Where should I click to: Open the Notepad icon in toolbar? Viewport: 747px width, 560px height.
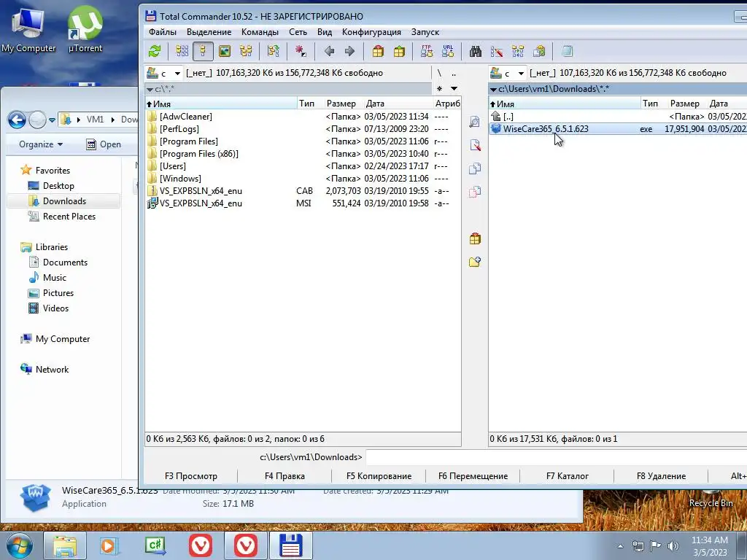click(x=567, y=51)
